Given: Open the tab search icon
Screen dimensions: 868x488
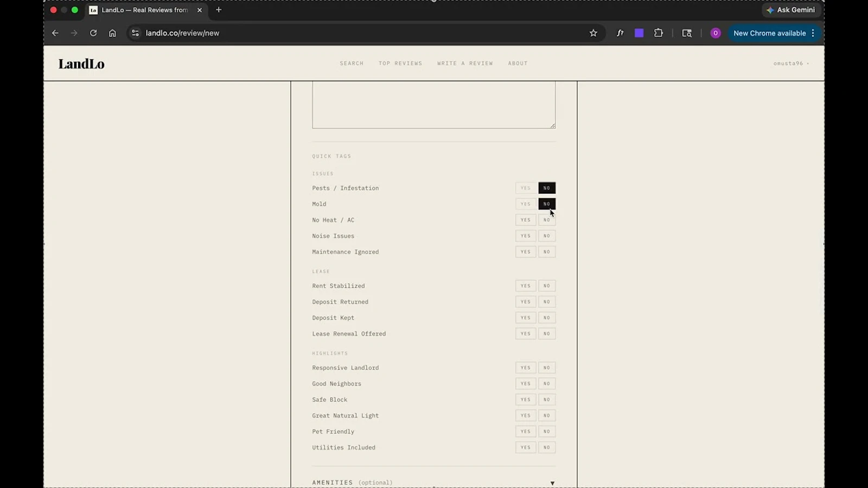Looking at the screenshot, I should 687,33.
